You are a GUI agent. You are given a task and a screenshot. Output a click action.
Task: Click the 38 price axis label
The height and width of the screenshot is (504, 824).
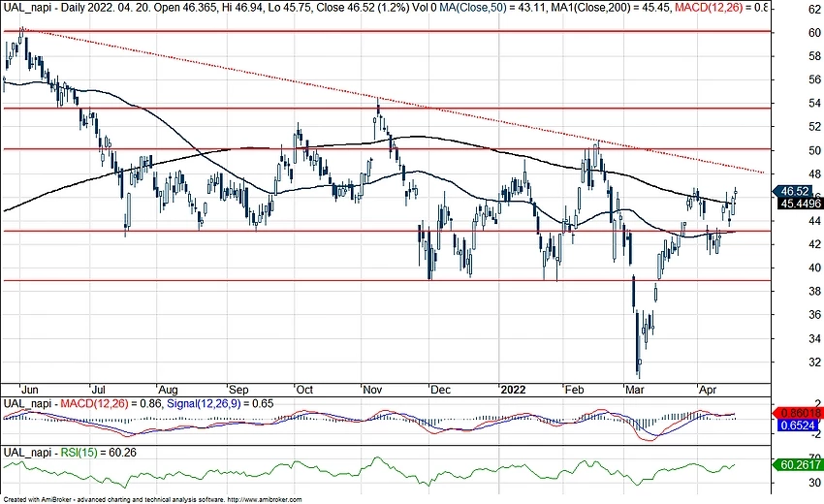(814, 291)
